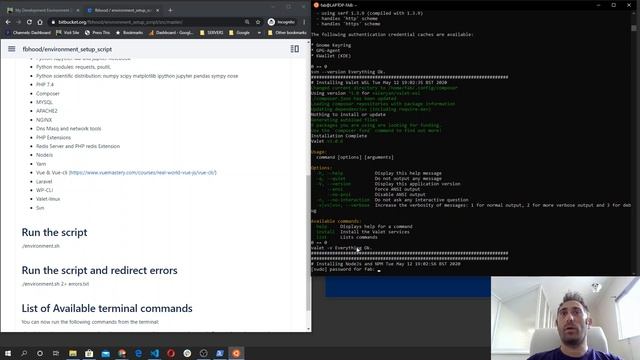Click the terminal window vertical scrollbar

click(633, 29)
